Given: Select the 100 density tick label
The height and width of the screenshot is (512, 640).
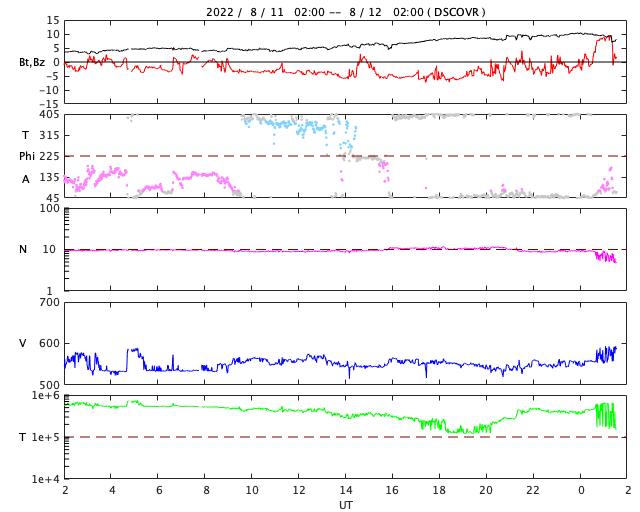Looking at the screenshot, I should tap(49, 208).
